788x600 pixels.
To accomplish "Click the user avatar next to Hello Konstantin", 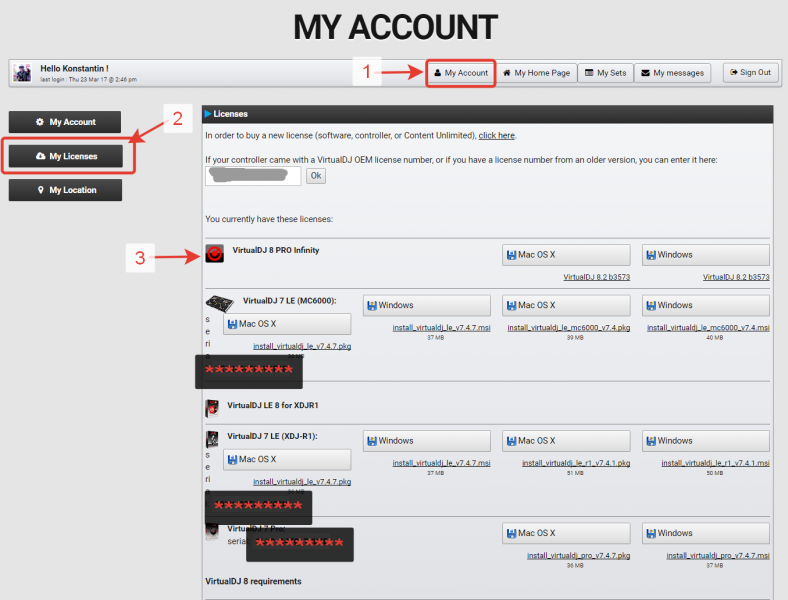I will (22, 73).
